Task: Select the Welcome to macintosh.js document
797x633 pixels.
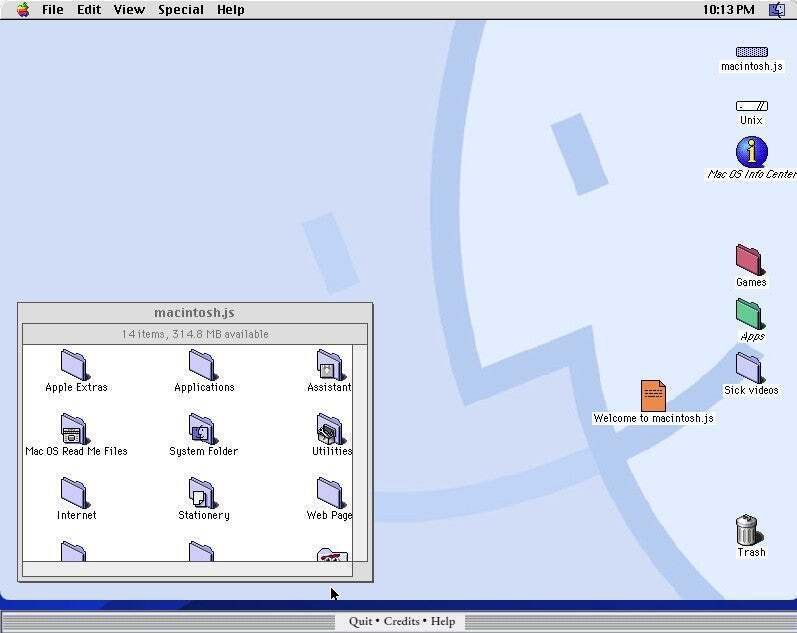Action: pyautogui.click(x=653, y=396)
